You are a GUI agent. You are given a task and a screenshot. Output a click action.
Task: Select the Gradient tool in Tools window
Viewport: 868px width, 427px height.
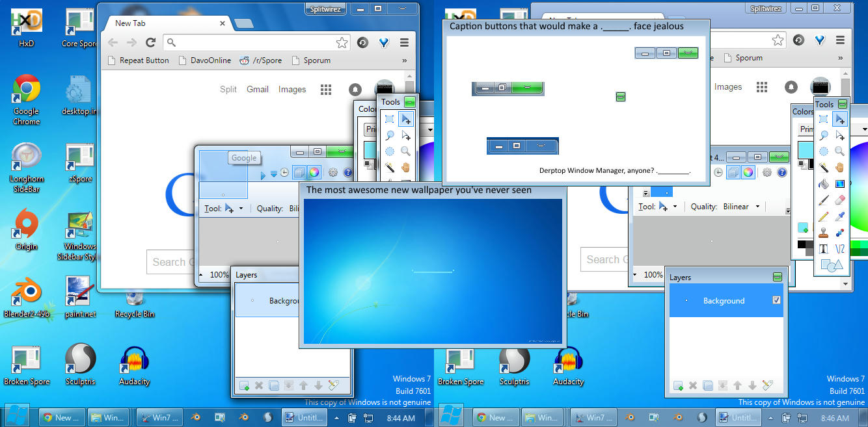[840, 184]
